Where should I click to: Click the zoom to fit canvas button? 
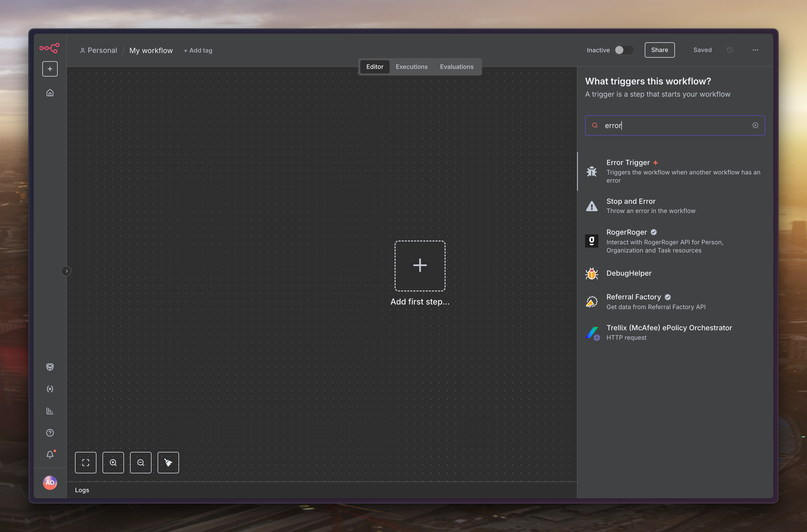85,462
